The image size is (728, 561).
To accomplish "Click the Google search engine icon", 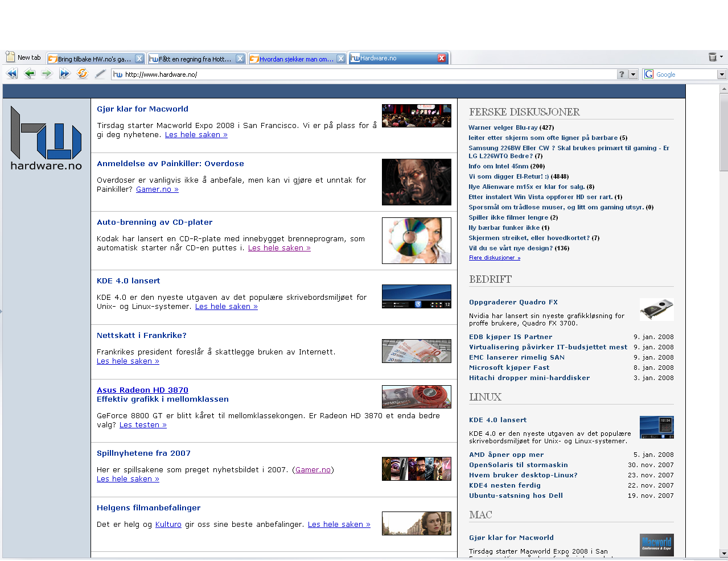I will [649, 74].
